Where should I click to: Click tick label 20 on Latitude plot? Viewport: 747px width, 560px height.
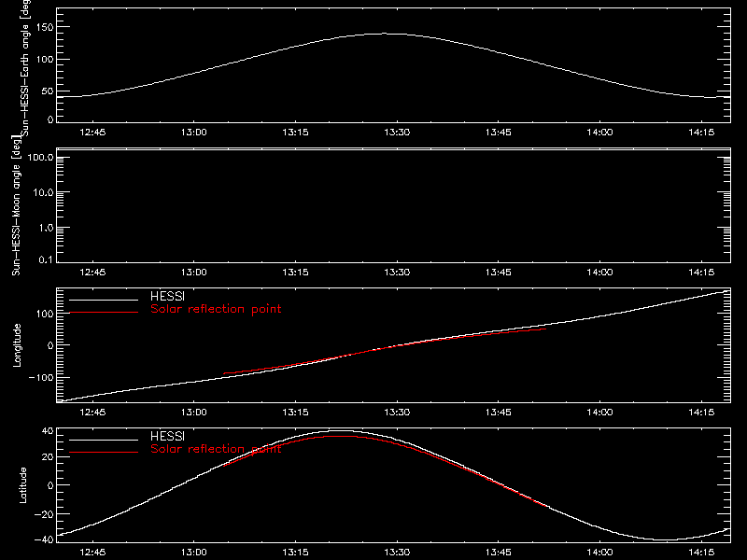[x=48, y=457]
